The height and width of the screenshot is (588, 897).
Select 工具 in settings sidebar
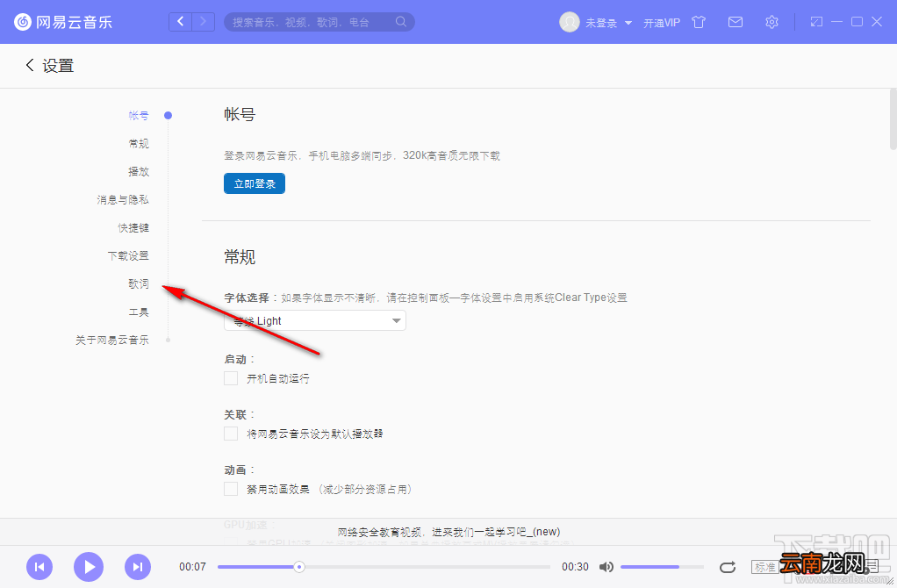[x=139, y=312]
